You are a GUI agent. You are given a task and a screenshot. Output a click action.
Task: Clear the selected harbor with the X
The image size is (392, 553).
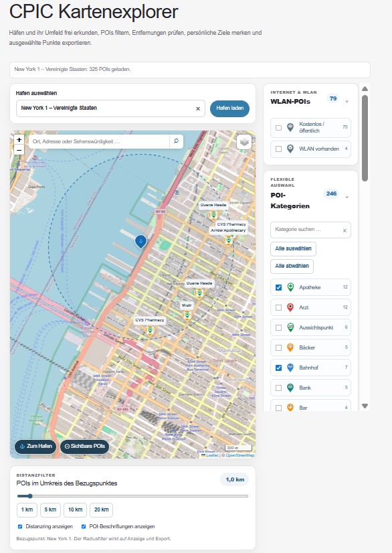click(198, 108)
